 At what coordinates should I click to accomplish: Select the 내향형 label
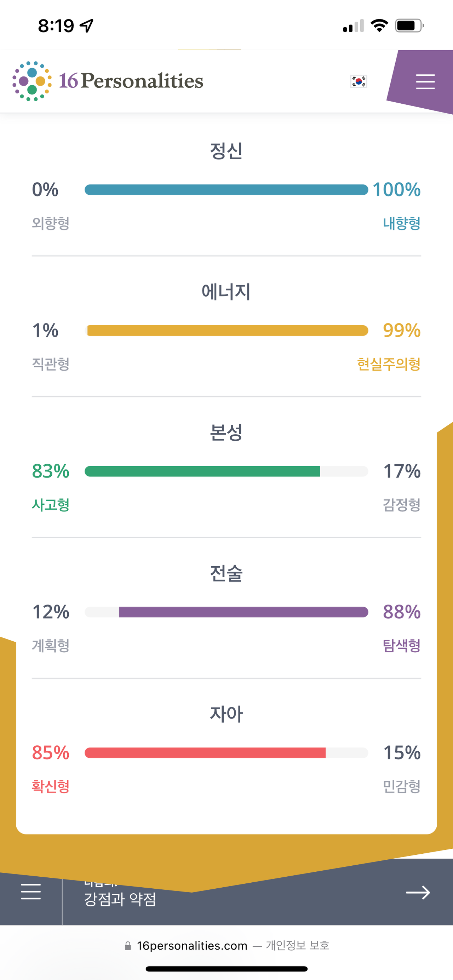[x=402, y=223]
